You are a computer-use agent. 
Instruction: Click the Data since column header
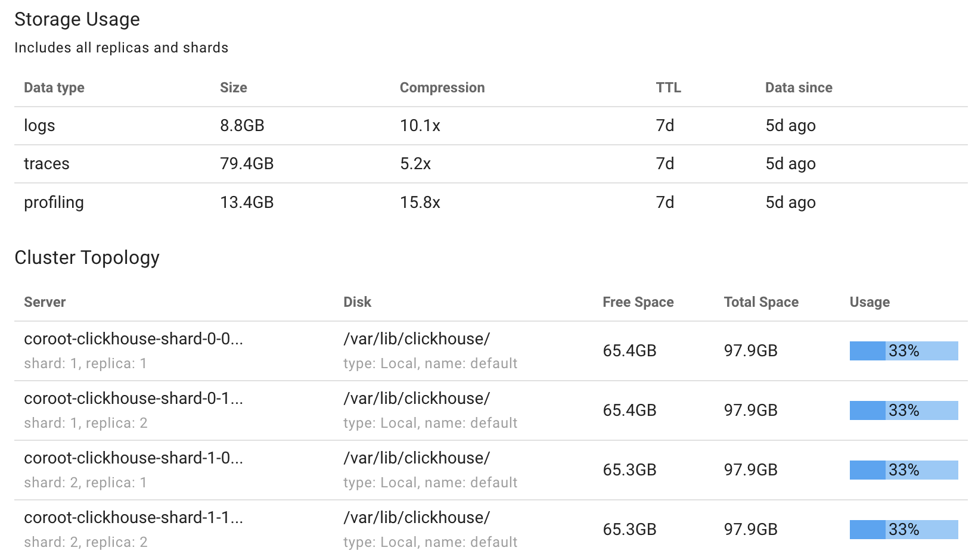pyautogui.click(x=799, y=88)
